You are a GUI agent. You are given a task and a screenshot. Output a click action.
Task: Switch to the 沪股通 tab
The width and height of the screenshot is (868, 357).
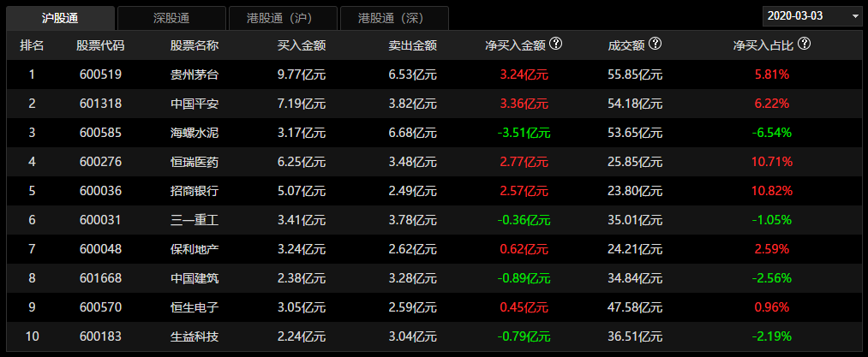[x=60, y=18]
